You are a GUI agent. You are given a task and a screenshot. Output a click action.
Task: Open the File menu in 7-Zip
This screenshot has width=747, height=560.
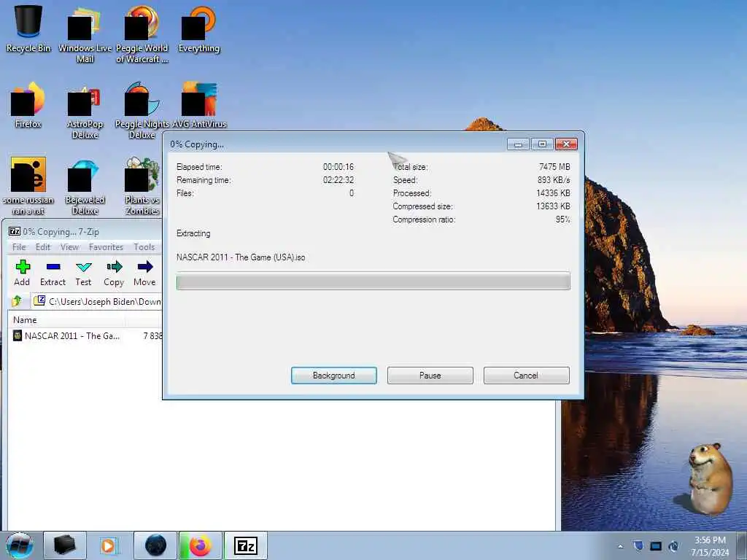[19, 246]
